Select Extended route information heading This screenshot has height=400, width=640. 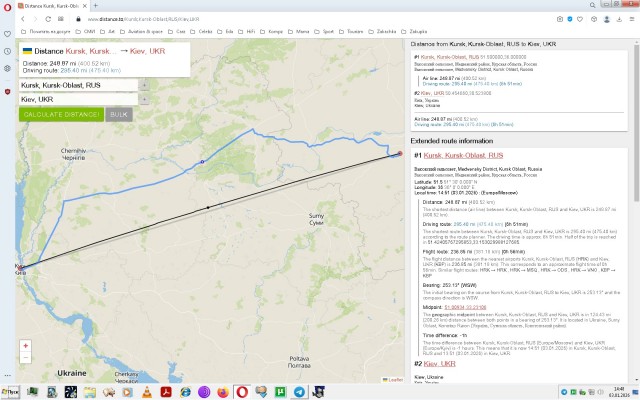451,141
